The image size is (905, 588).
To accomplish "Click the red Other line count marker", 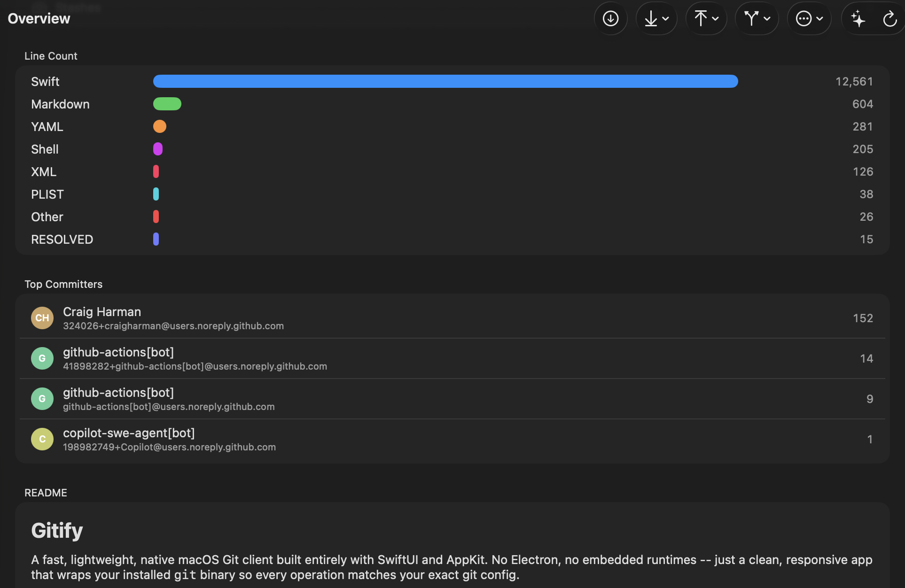I will point(156,217).
